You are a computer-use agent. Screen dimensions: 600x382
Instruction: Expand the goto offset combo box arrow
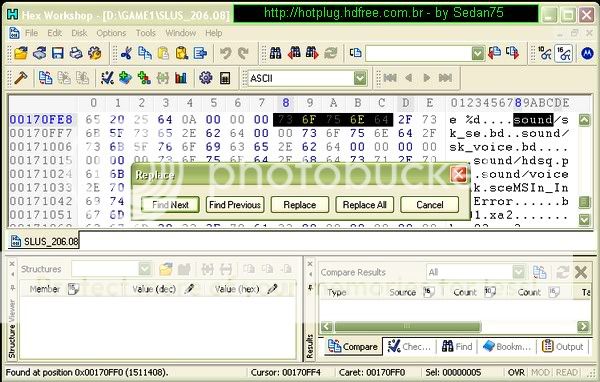point(478,53)
